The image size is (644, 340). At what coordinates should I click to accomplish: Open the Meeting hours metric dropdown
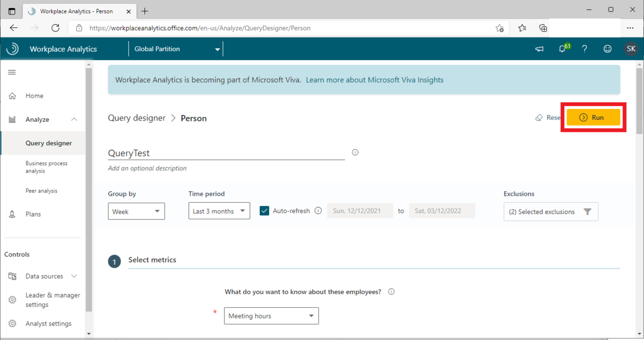271,316
